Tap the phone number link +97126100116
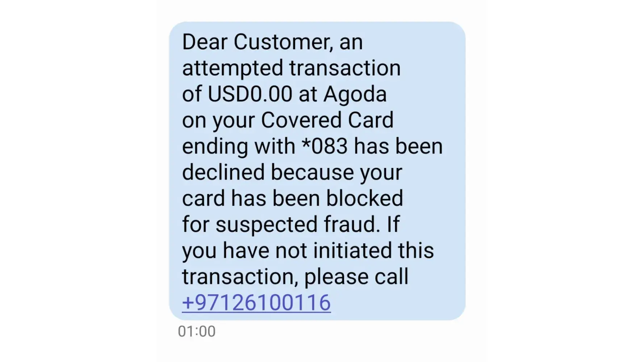The image size is (644, 362). pos(256,303)
